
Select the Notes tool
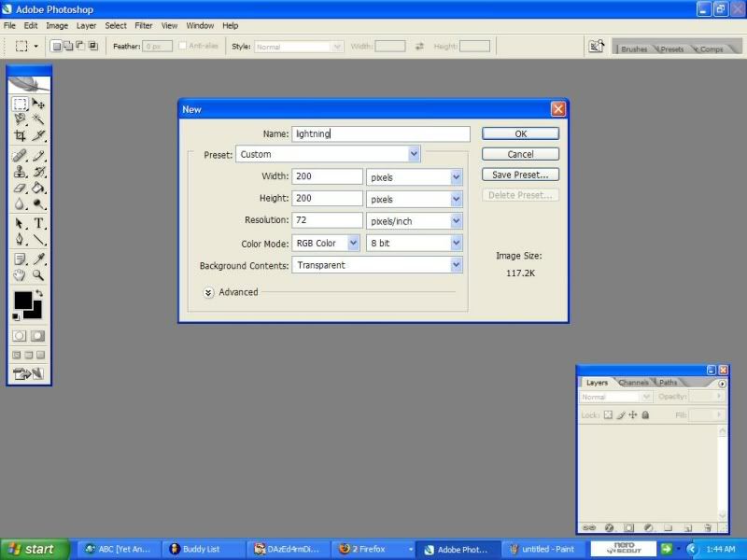[20, 259]
